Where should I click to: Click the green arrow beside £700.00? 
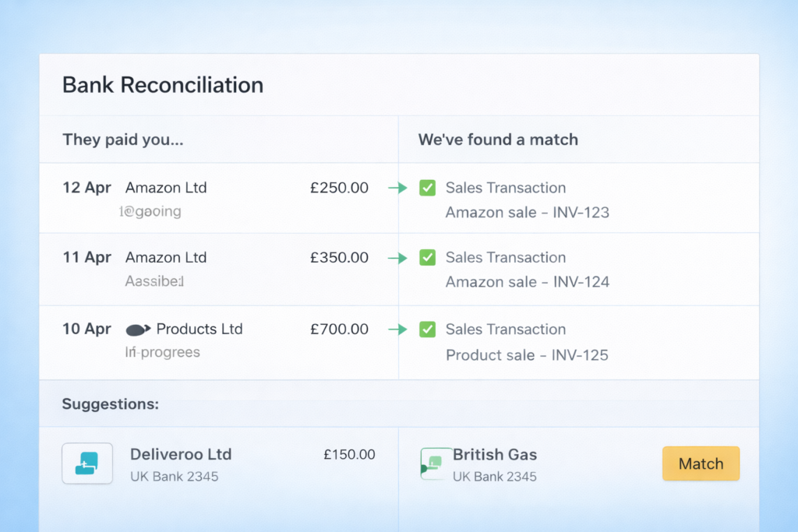coord(397,329)
